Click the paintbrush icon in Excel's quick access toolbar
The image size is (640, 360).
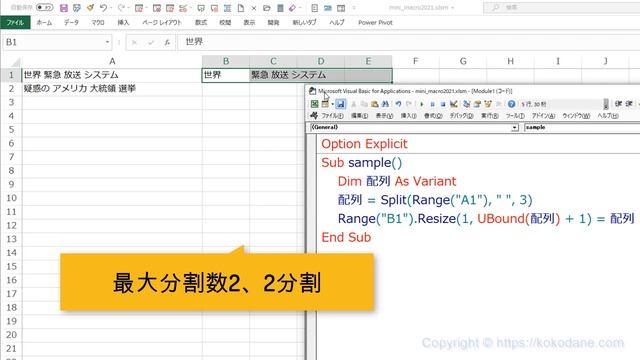pos(90,8)
